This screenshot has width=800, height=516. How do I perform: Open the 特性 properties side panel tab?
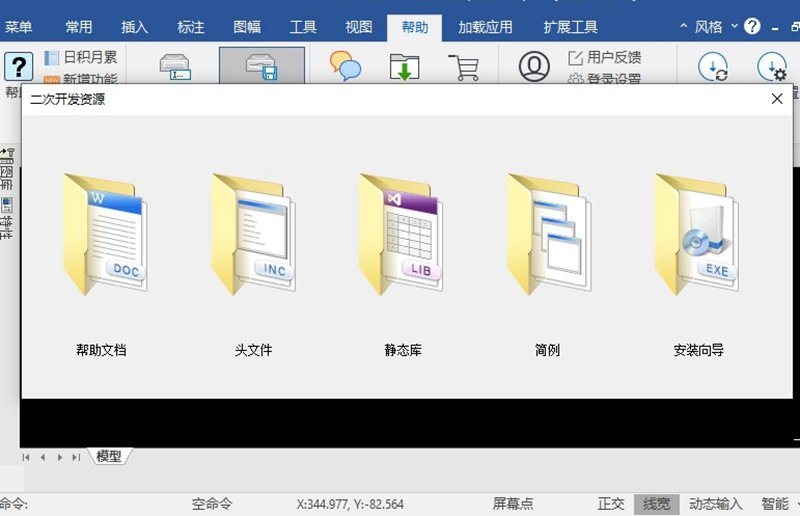7,218
